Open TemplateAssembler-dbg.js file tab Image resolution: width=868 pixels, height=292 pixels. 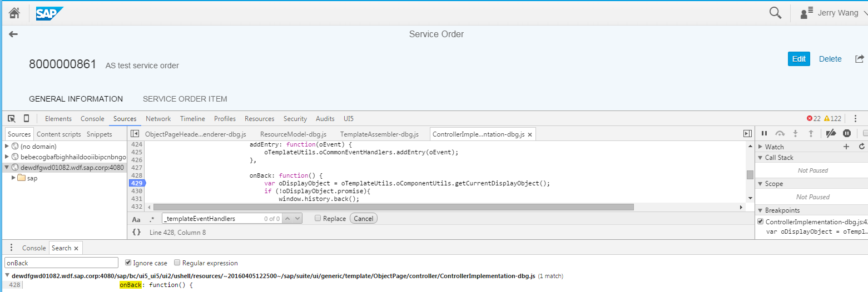click(379, 134)
